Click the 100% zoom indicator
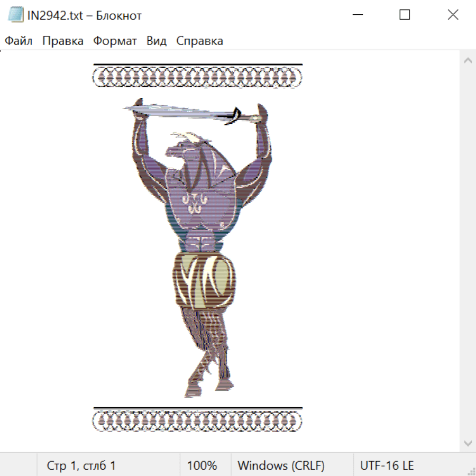This screenshot has width=476, height=476. pos(202,465)
